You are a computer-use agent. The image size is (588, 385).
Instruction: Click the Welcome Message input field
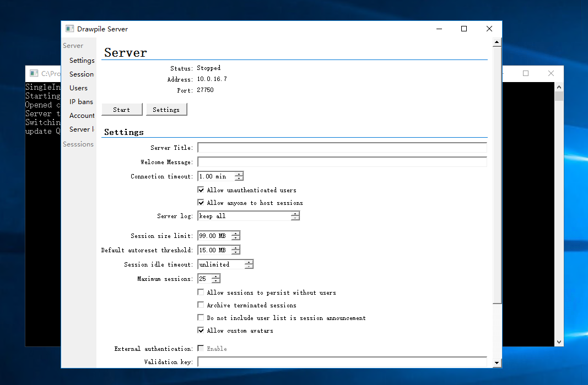coord(342,162)
